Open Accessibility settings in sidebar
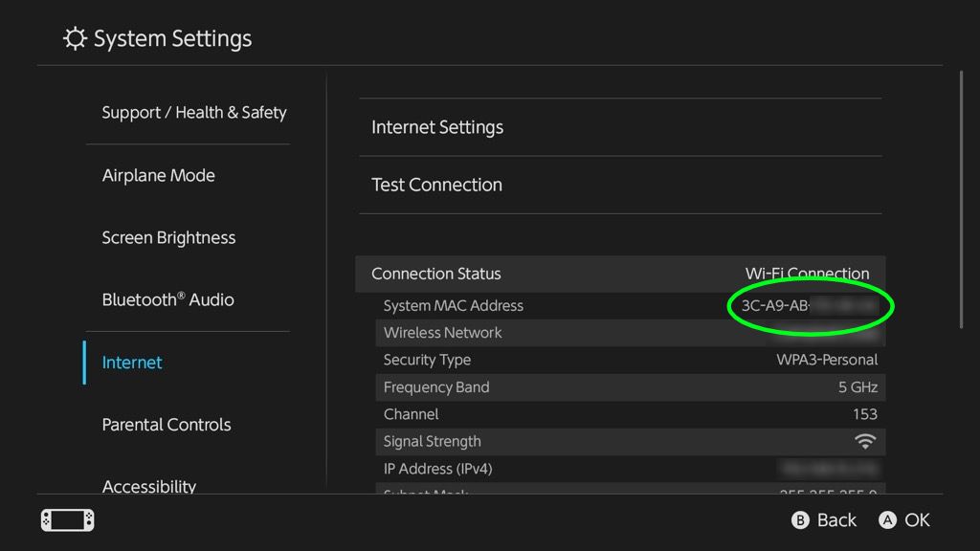This screenshot has width=980, height=551. (x=148, y=486)
